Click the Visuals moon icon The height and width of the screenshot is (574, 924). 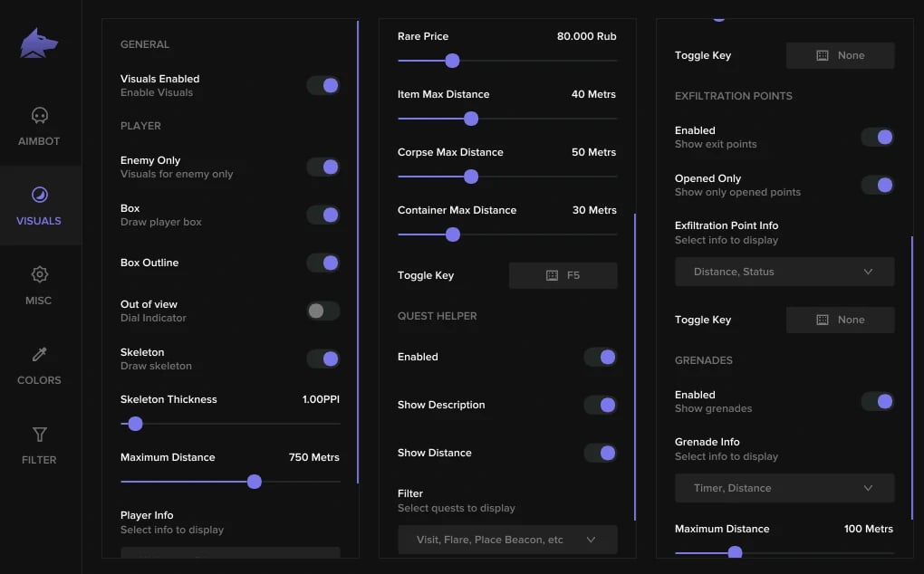(39, 195)
